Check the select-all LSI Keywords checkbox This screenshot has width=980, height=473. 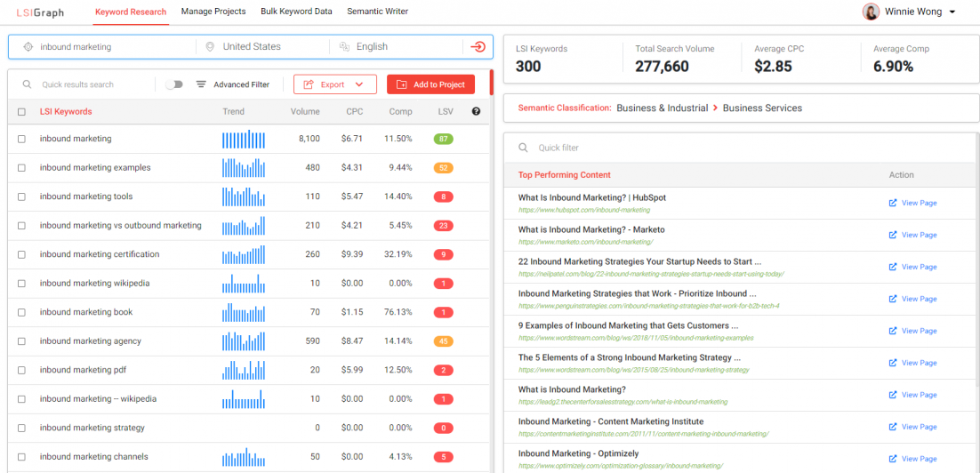click(22, 112)
